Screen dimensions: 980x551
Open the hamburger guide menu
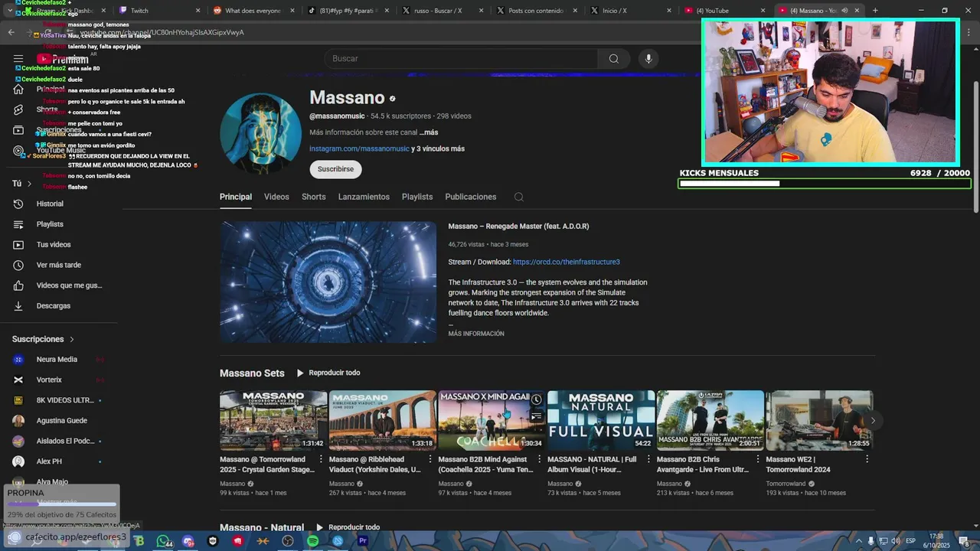[18, 59]
